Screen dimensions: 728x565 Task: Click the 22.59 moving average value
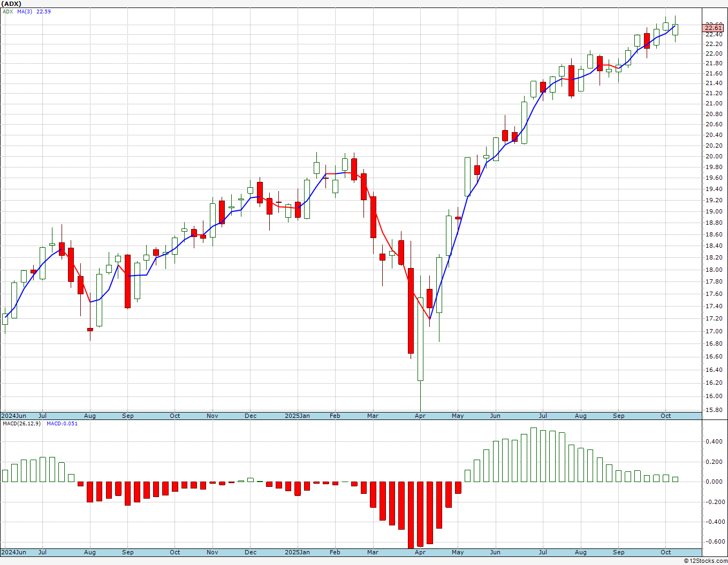coord(43,11)
